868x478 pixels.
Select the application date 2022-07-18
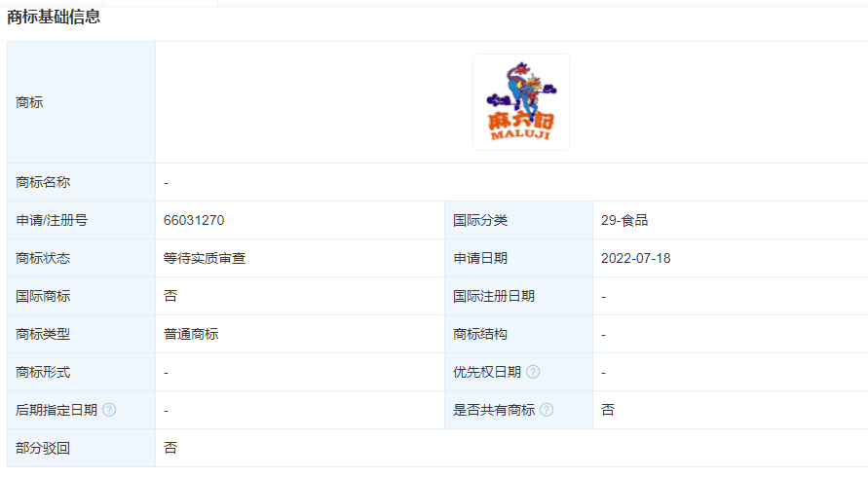pos(635,258)
